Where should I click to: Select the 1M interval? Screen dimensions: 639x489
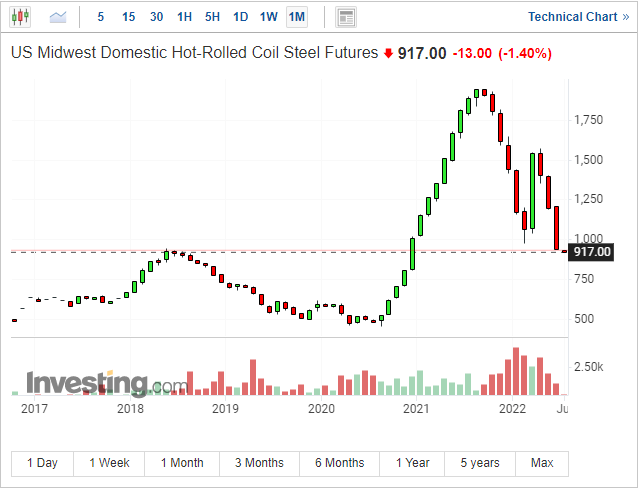click(297, 17)
